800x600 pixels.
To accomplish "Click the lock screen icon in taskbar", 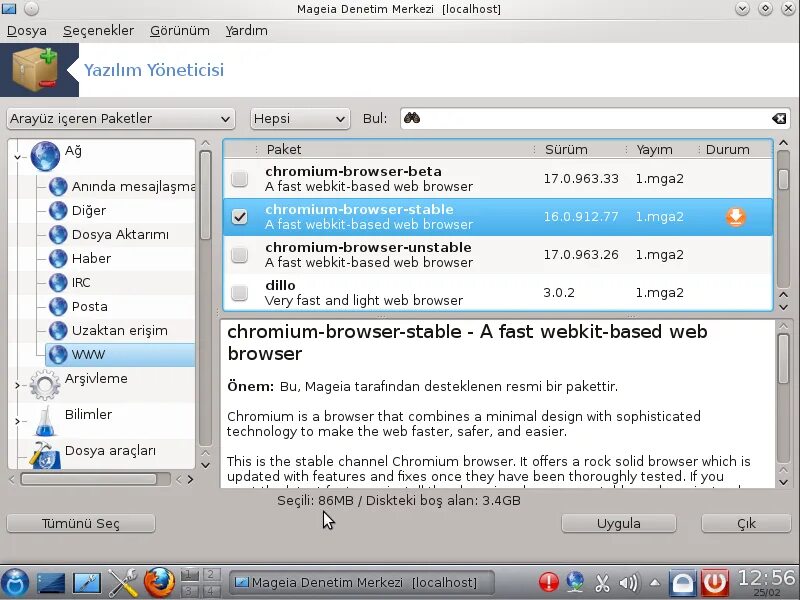I will click(683, 582).
